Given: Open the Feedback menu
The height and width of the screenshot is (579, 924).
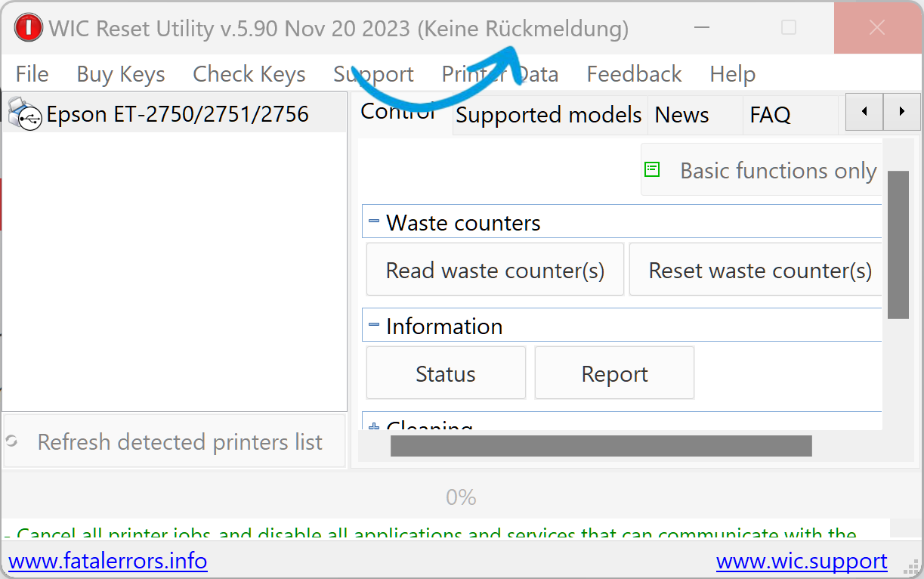Looking at the screenshot, I should [x=635, y=74].
